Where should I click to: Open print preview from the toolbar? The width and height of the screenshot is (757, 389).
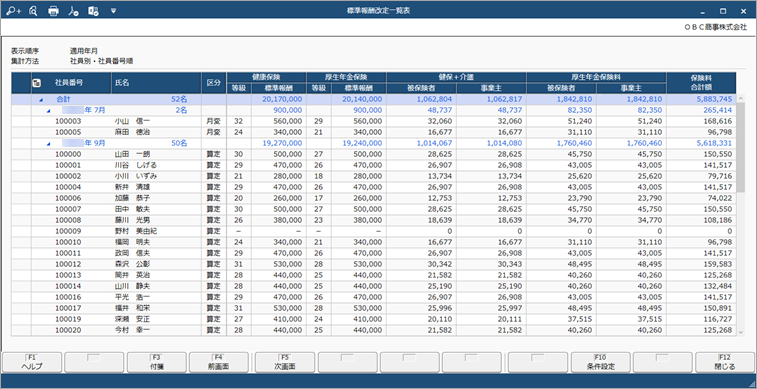click(x=33, y=11)
